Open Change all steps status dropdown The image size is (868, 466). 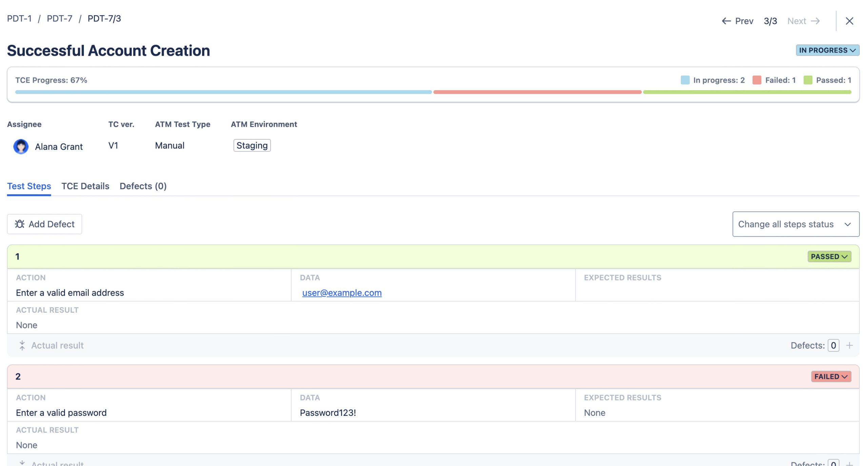point(795,224)
